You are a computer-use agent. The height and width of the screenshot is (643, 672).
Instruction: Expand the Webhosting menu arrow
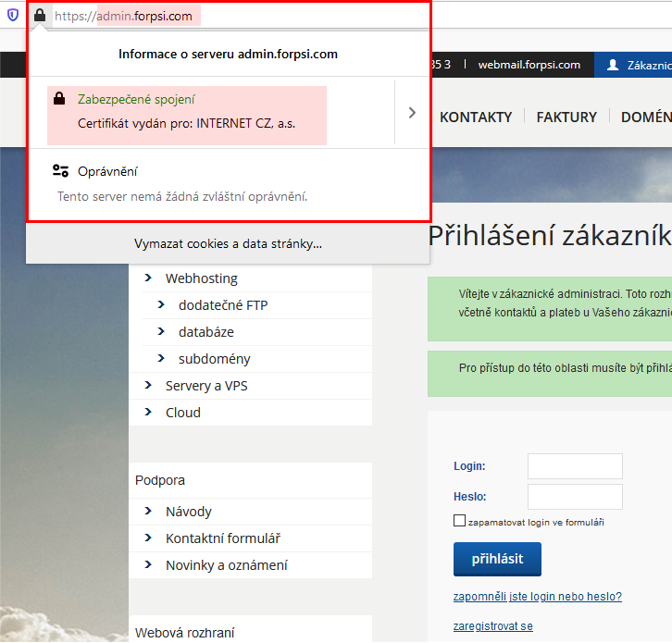pyautogui.click(x=148, y=278)
